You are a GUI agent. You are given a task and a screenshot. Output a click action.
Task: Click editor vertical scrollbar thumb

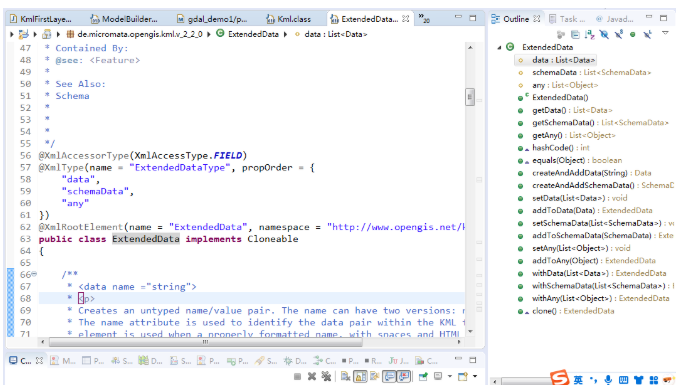point(470,97)
